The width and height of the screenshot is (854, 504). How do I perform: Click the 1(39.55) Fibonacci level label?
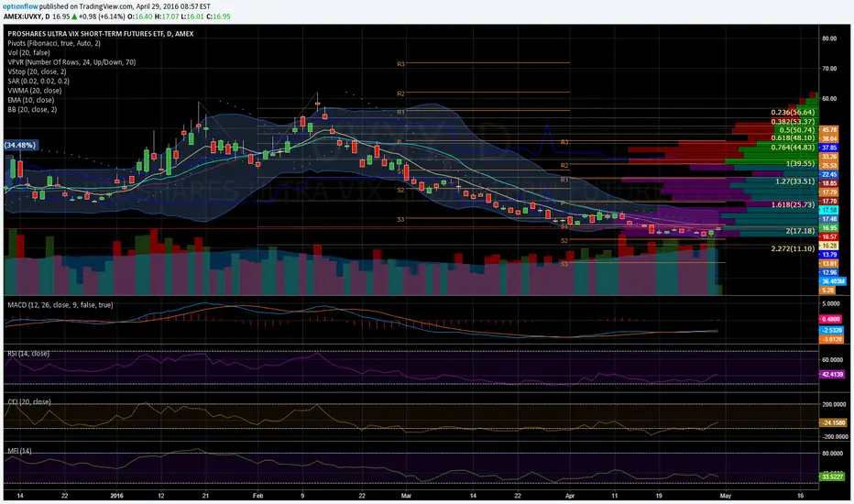coord(800,163)
